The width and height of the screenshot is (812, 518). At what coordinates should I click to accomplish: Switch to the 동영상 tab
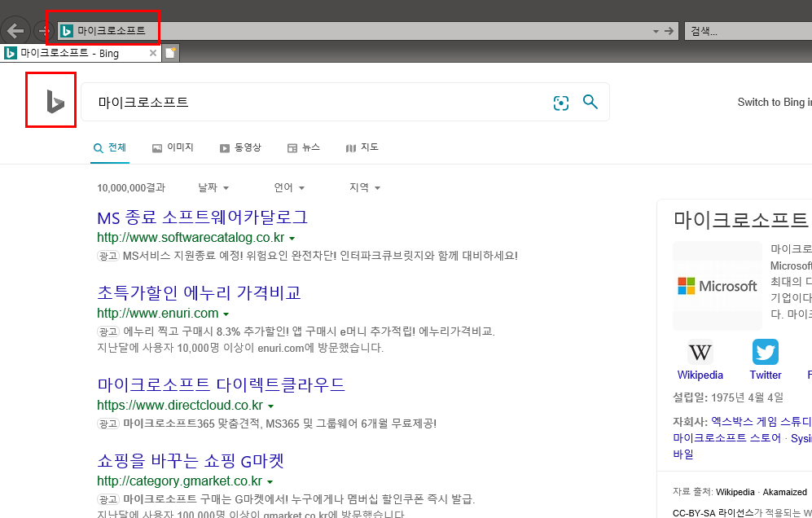240,147
